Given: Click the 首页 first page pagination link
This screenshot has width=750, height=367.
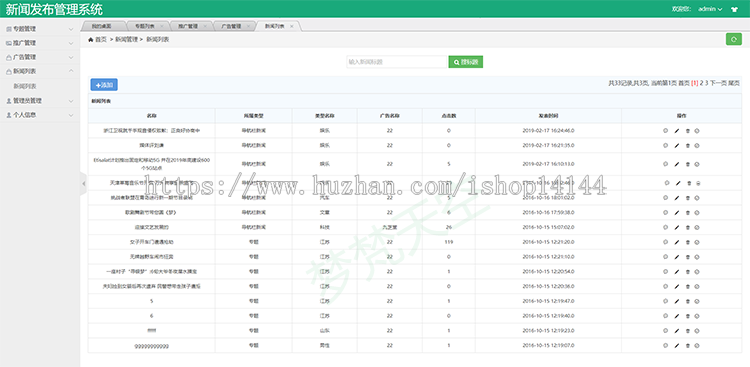Looking at the screenshot, I should pyautogui.click(x=684, y=83).
